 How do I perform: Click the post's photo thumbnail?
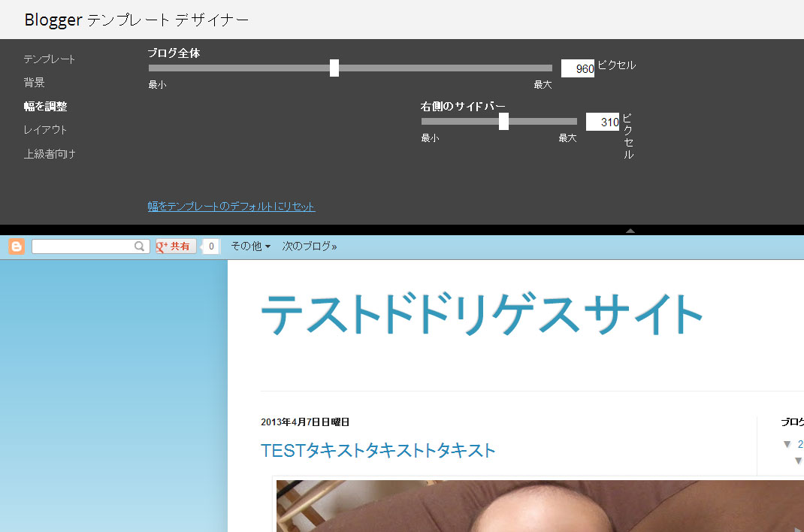click(540, 506)
